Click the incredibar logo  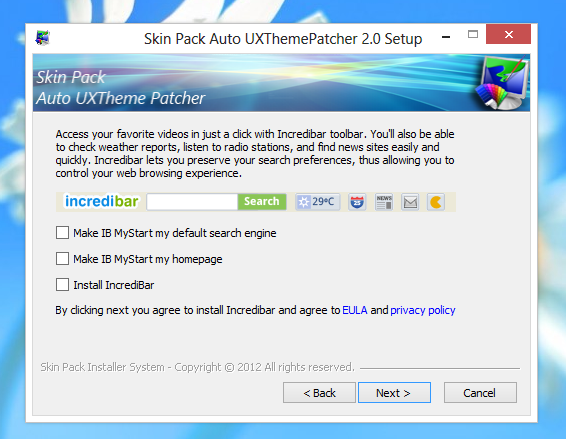(101, 201)
